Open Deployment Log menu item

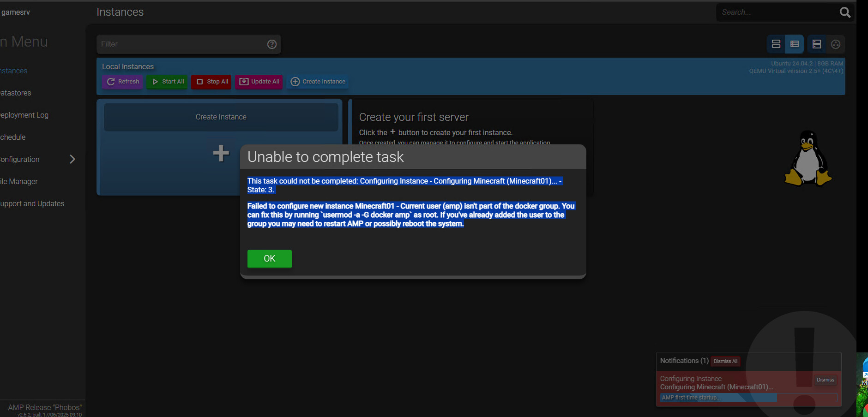pos(24,115)
